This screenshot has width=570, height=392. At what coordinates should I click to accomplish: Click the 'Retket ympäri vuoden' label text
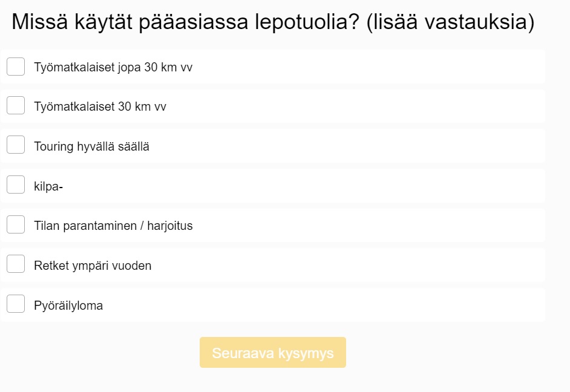pos(93,266)
